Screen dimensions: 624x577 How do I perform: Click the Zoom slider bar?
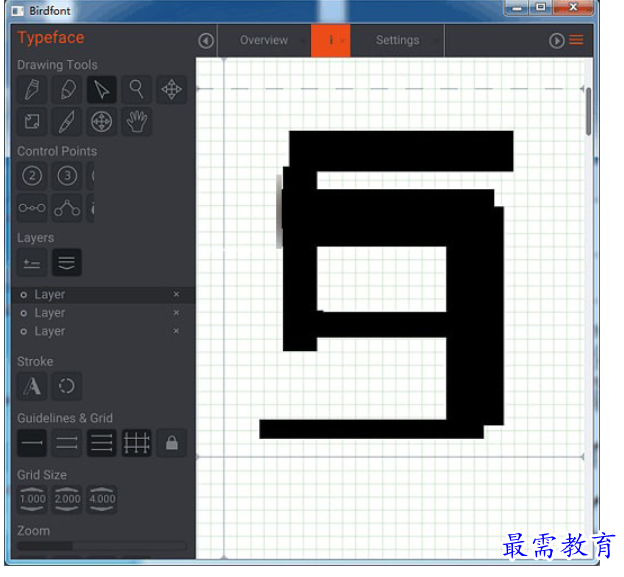point(101,546)
